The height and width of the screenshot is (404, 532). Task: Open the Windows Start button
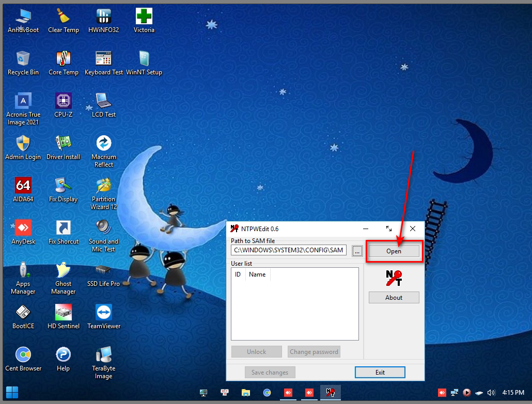[x=12, y=393]
